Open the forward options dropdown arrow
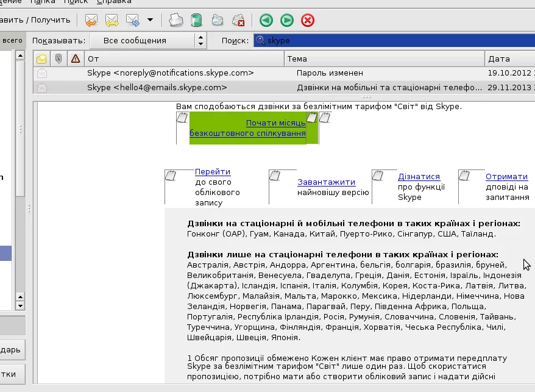535x392 pixels. tap(150, 20)
